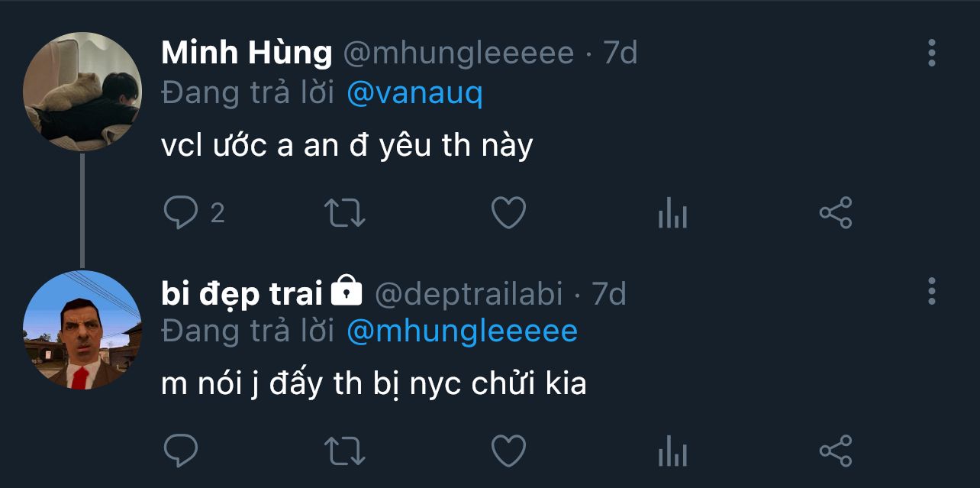Like bi đẹp trai's tweet

tap(508, 451)
